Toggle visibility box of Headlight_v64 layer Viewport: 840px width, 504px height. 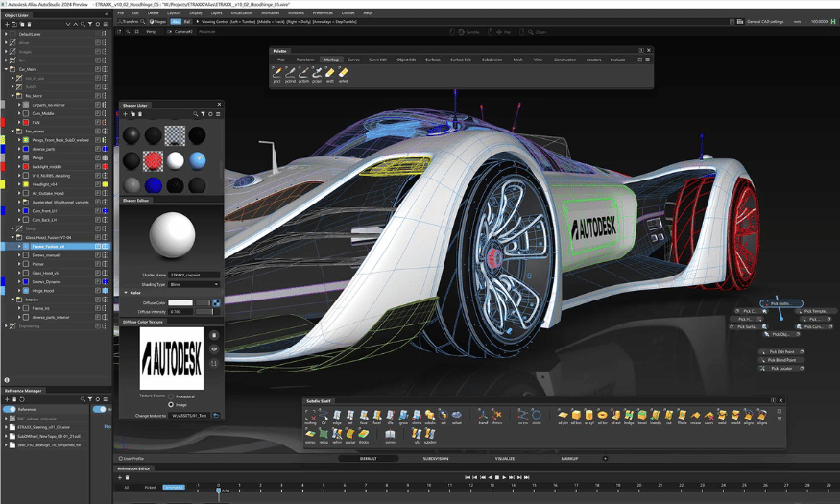[26, 184]
